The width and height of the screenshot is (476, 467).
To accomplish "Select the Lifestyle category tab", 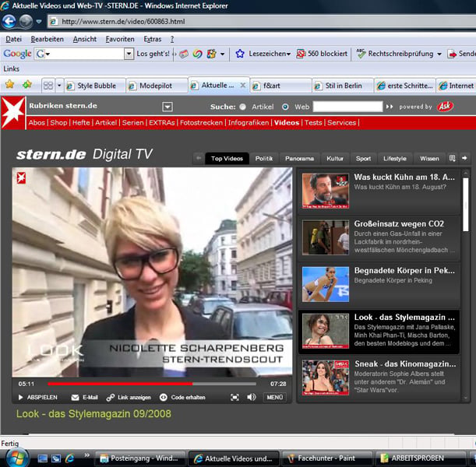I will click(x=394, y=159).
